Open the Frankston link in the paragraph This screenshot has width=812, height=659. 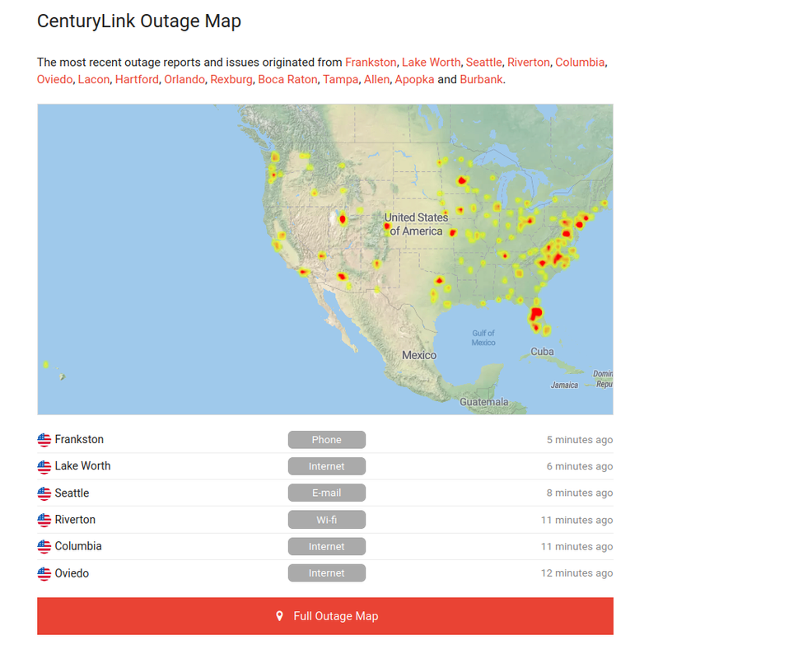click(371, 62)
